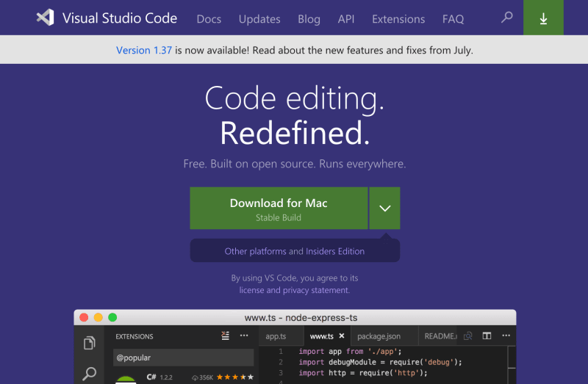This screenshot has height=384, width=588.
Task: Click the green maximize window button
Action: 112,318
